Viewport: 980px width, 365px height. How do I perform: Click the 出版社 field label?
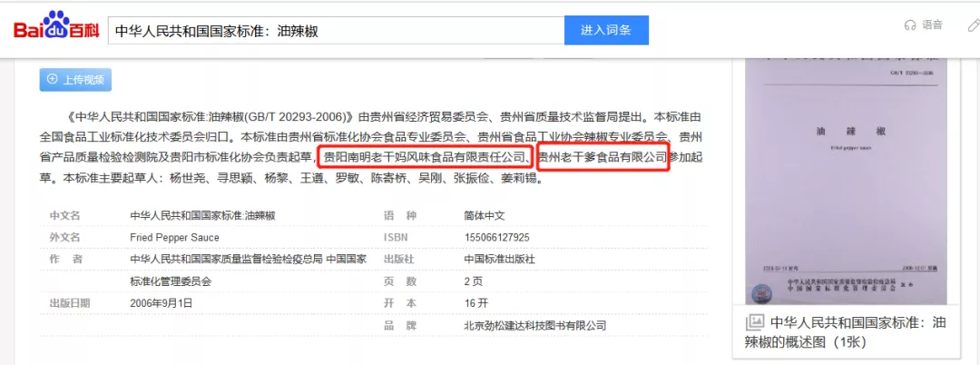point(398,260)
